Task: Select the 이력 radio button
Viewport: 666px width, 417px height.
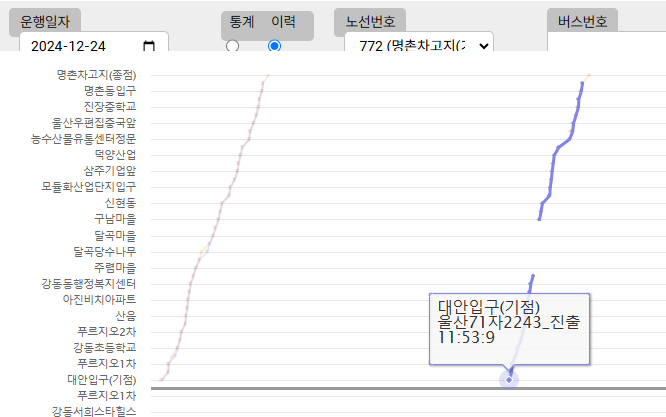Action: (275, 46)
